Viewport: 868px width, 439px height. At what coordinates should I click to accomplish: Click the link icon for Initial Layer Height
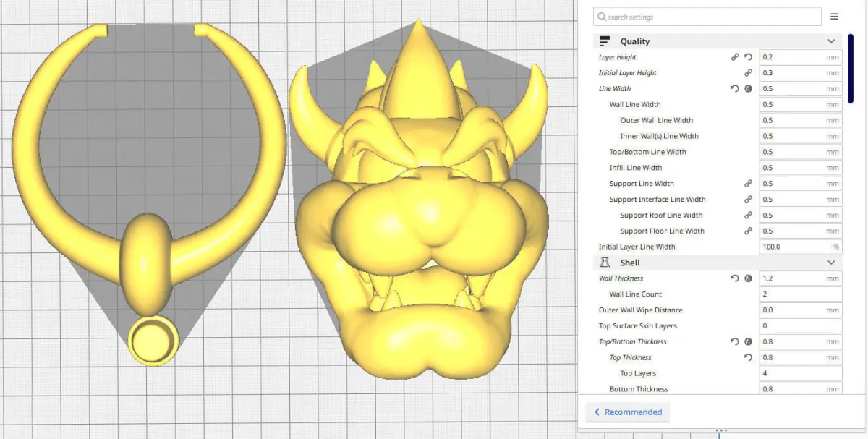(x=748, y=72)
